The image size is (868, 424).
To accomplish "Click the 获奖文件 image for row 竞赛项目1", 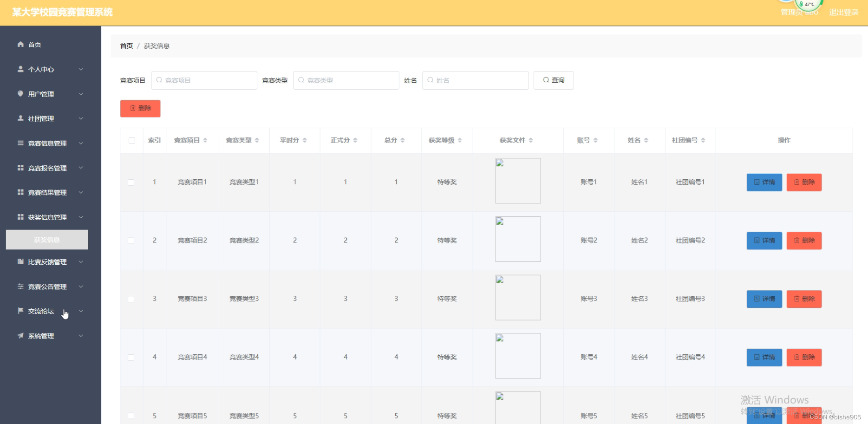I will tap(518, 181).
